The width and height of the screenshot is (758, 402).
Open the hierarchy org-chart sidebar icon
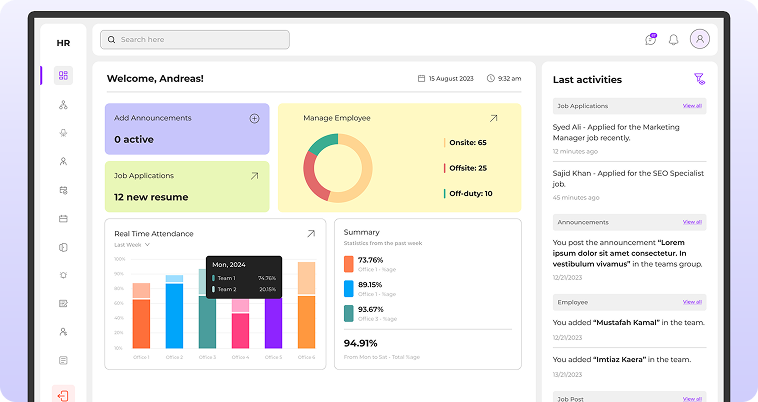pyautogui.click(x=63, y=104)
